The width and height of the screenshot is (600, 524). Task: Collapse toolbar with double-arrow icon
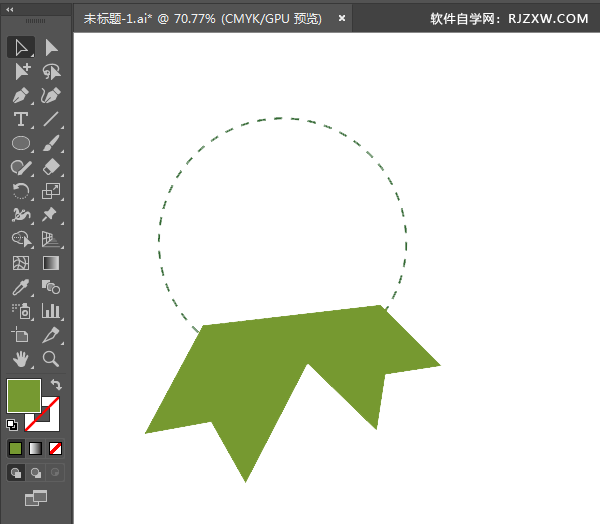point(10,10)
